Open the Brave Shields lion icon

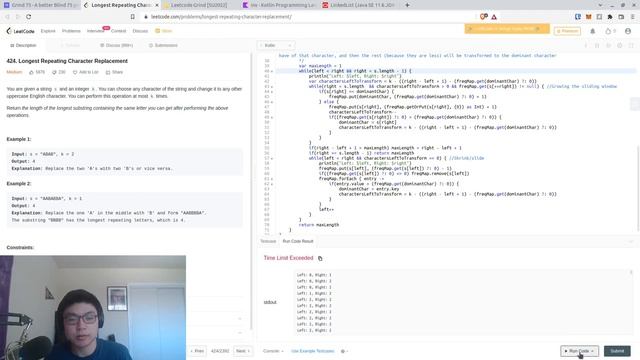click(484, 17)
